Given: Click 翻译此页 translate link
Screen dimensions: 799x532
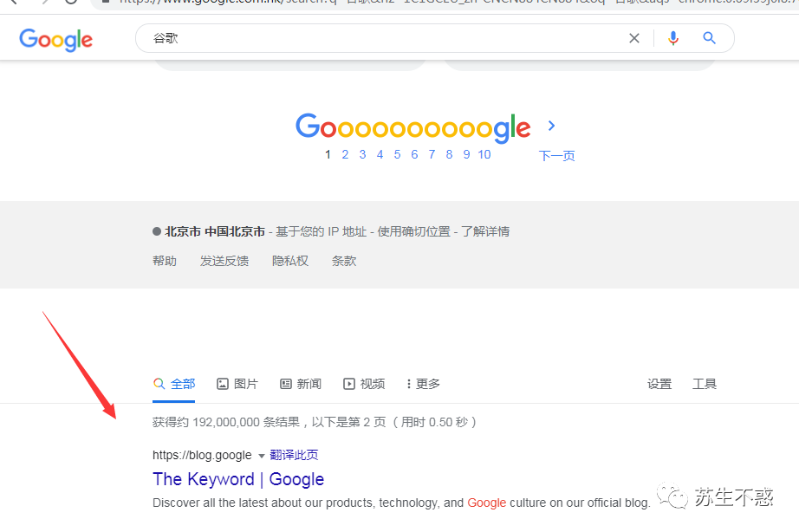Looking at the screenshot, I should 294,455.
